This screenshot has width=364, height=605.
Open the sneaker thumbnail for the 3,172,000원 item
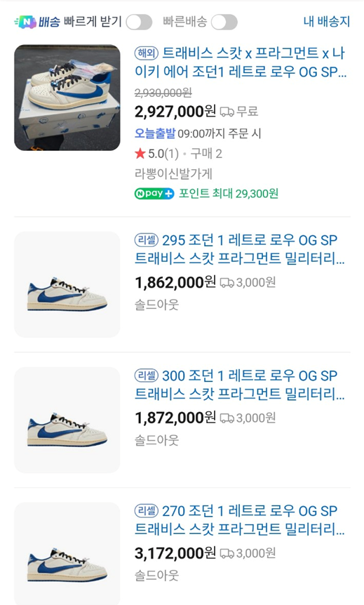point(67,554)
